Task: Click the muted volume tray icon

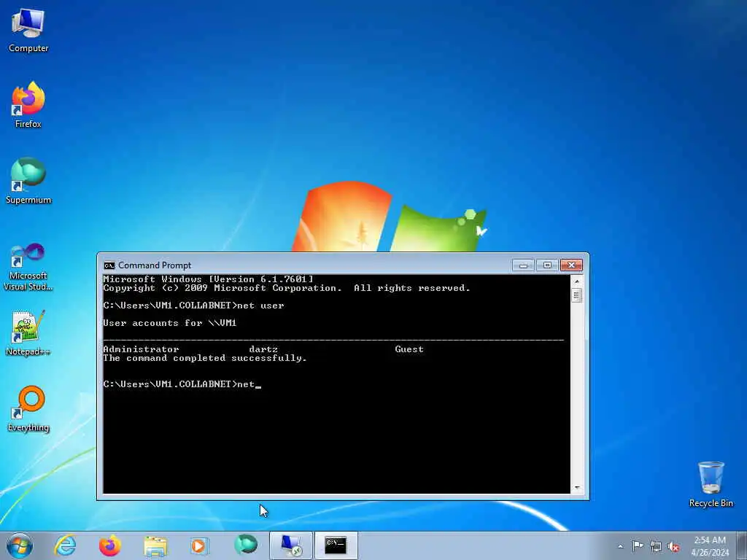Action: [x=673, y=547]
